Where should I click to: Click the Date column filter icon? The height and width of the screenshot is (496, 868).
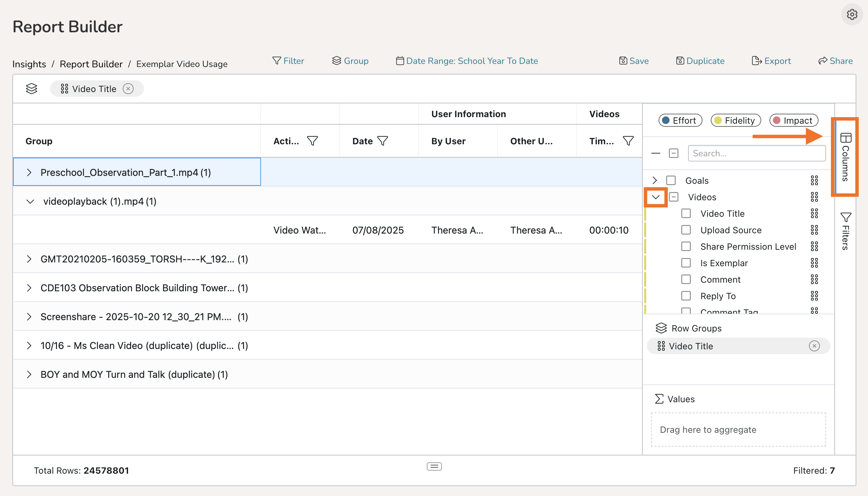tap(382, 141)
